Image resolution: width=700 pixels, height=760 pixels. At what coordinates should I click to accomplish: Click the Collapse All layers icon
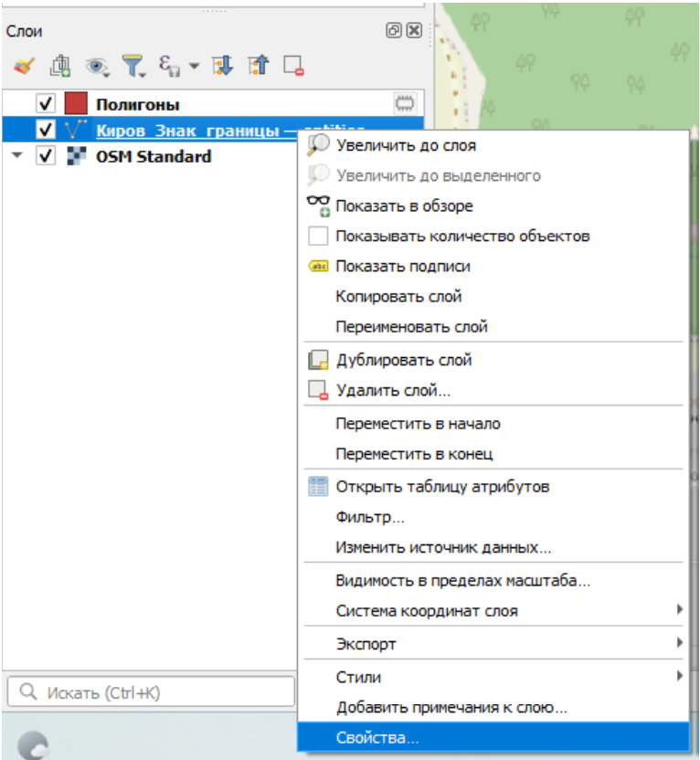[x=259, y=65]
